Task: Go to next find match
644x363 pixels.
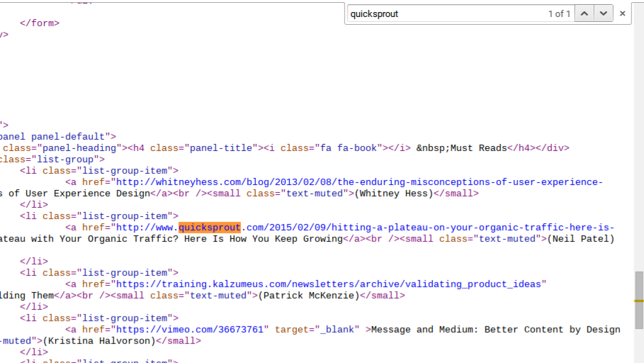Action: (x=604, y=13)
